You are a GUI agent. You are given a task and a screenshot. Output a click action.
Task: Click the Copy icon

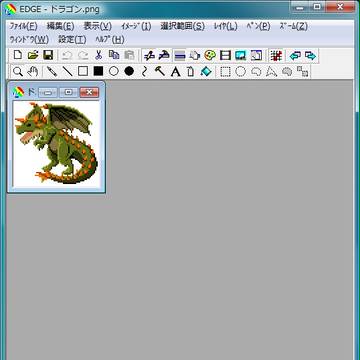[114, 55]
